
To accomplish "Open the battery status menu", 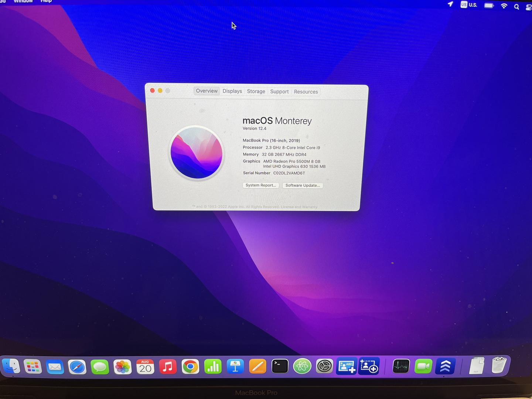I will pos(489,5).
